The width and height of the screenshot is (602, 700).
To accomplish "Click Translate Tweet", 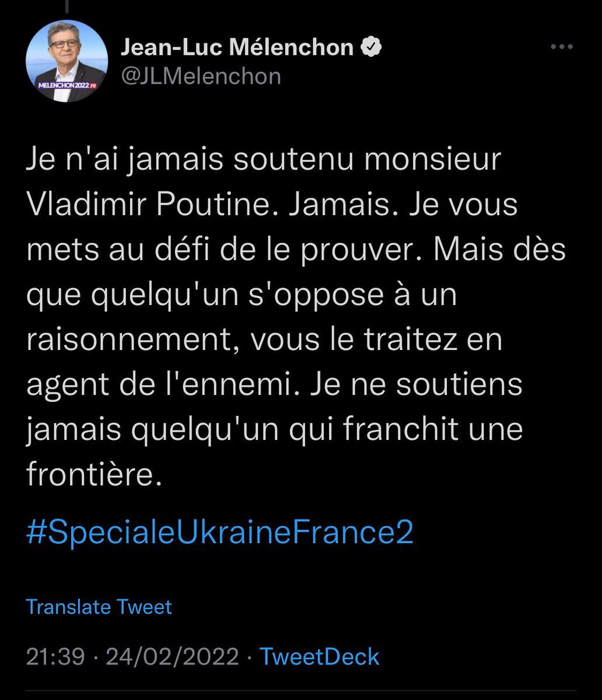I will pos(99,607).
